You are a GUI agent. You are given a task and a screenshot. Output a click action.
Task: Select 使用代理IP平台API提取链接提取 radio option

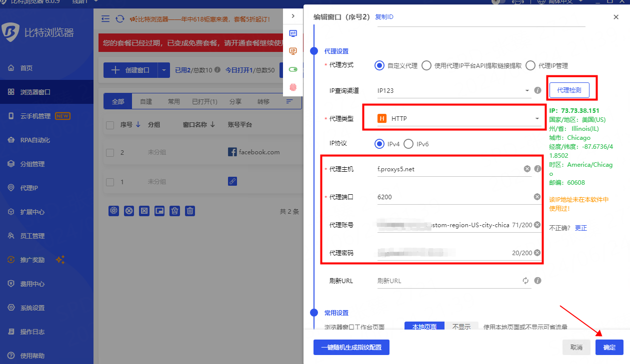[x=426, y=65]
